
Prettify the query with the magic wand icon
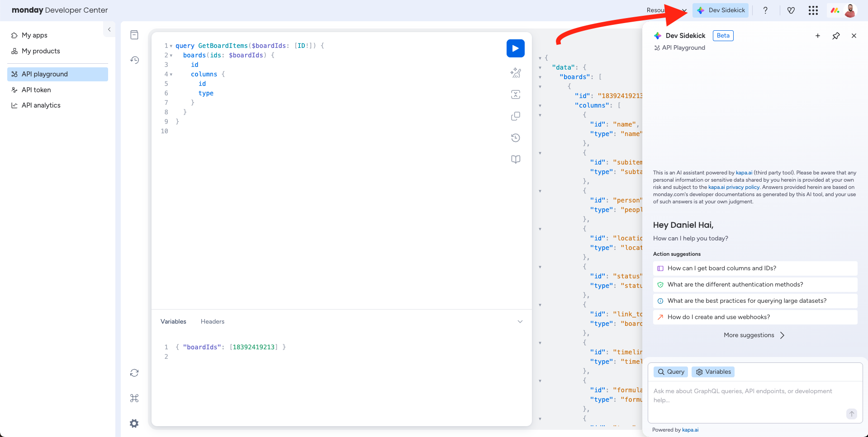tap(516, 73)
